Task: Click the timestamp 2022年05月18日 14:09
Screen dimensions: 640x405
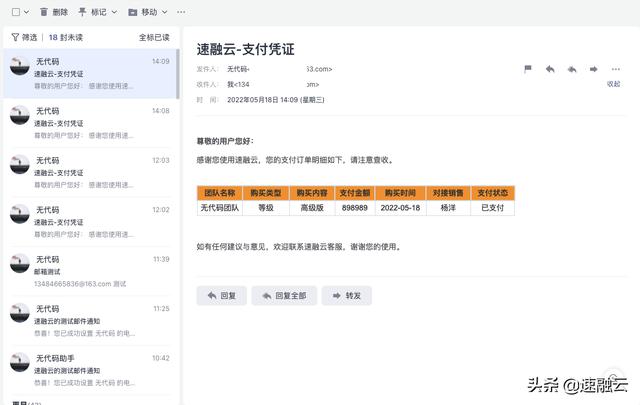Action: click(x=262, y=100)
